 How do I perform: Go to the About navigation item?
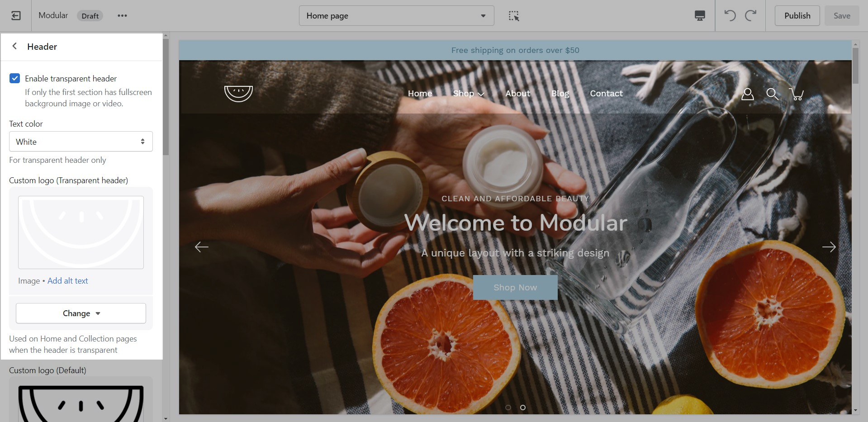[x=517, y=94]
